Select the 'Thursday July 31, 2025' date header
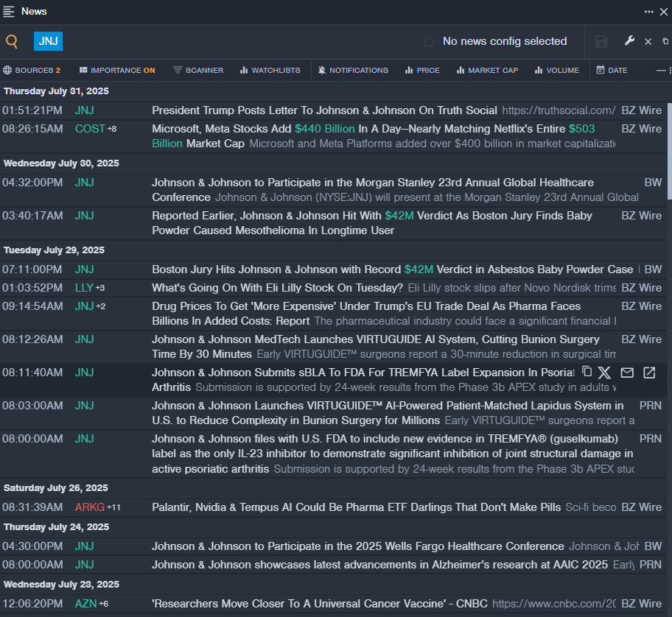672x617 pixels. [x=56, y=91]
